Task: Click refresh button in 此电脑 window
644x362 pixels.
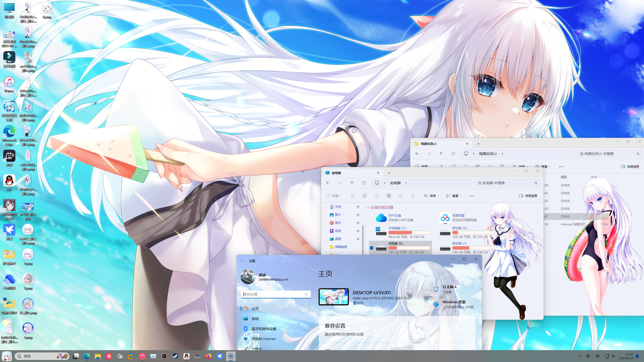Action: pyautogui.click(x=364, y=183)
